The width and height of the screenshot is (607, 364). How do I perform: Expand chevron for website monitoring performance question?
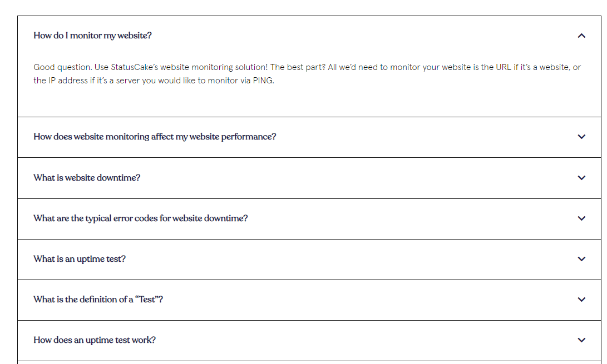pyautogui.click(x=581, y=137)
